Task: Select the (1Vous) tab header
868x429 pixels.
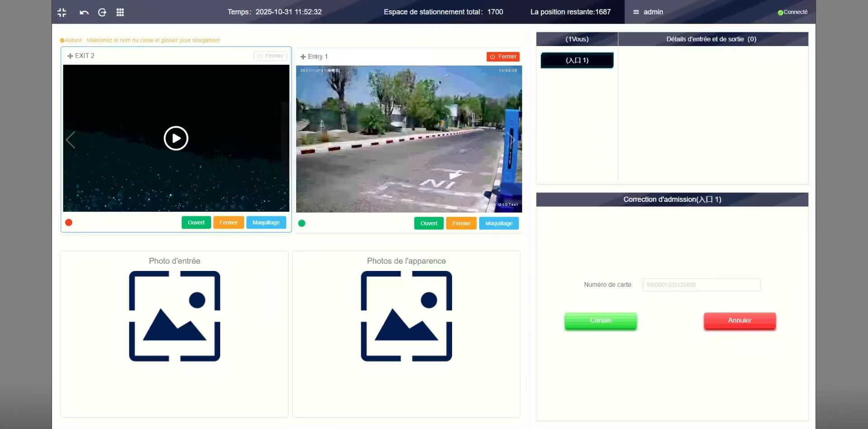Action: (x=577, y=39)
